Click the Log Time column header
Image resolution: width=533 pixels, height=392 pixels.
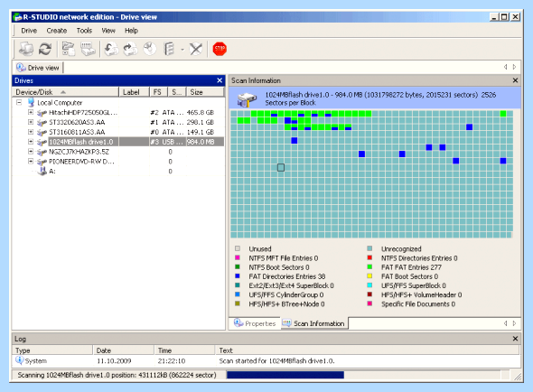coord(185,350)
